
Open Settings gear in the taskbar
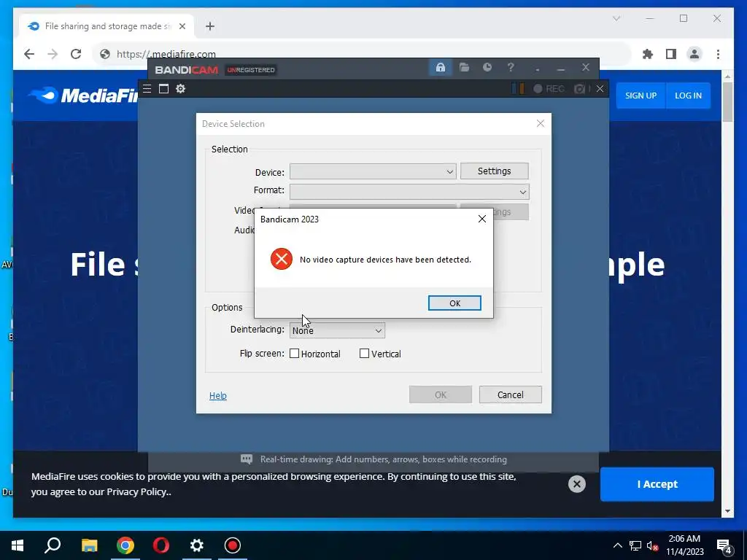(x=197, y=545)
